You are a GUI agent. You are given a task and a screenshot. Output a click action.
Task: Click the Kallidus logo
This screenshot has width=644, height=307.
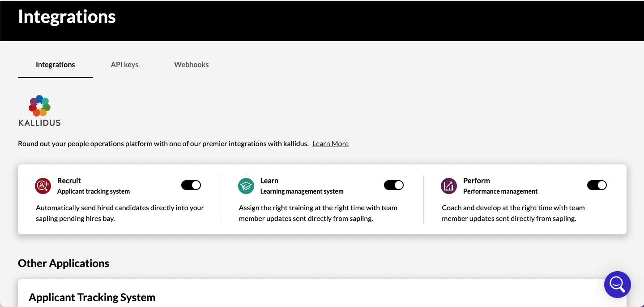pyautogui.click(x=39, y=111)
